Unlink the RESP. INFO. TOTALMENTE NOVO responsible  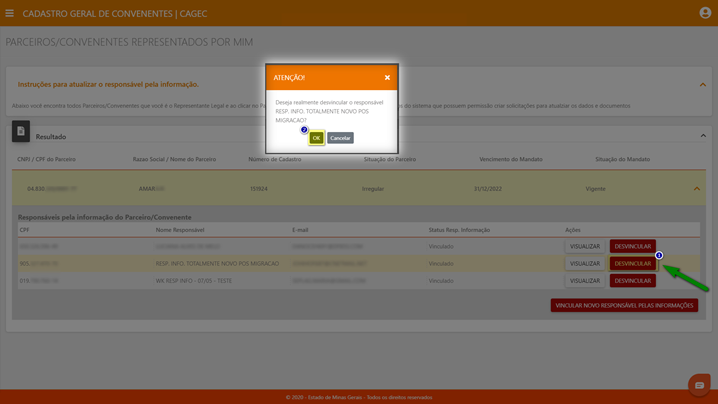[x=632, y=264]
